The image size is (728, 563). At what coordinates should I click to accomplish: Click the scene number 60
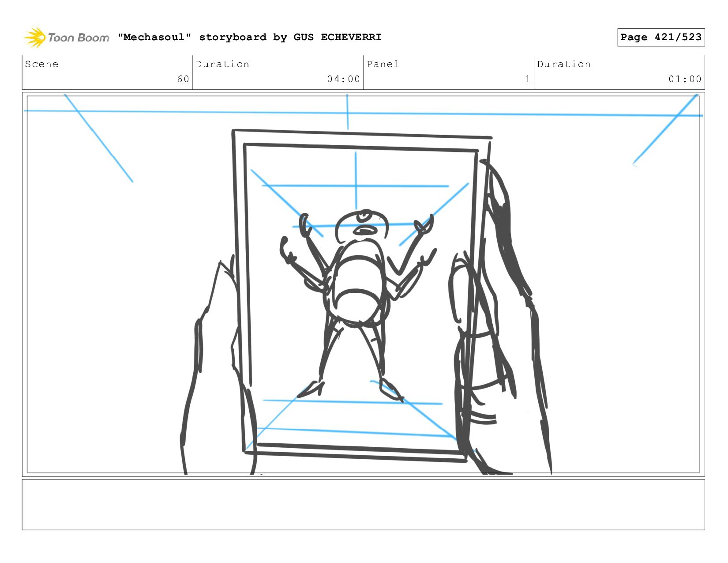[x=183, y=79]
